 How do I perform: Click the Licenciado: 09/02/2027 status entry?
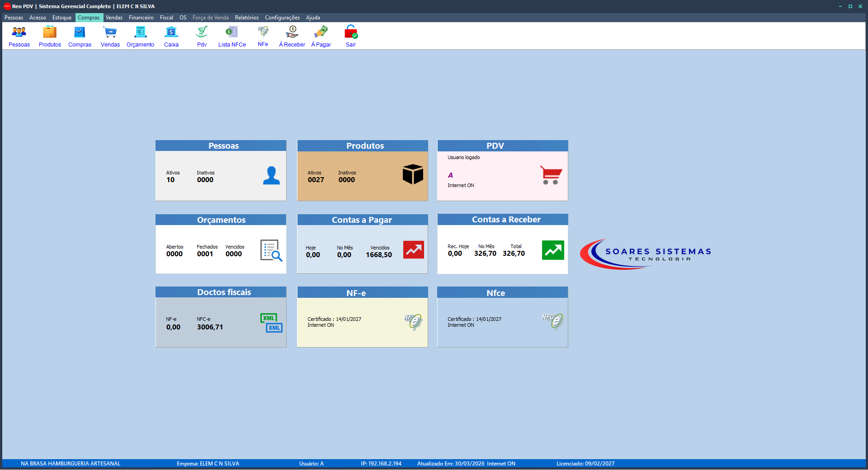(x=585, y=464)
